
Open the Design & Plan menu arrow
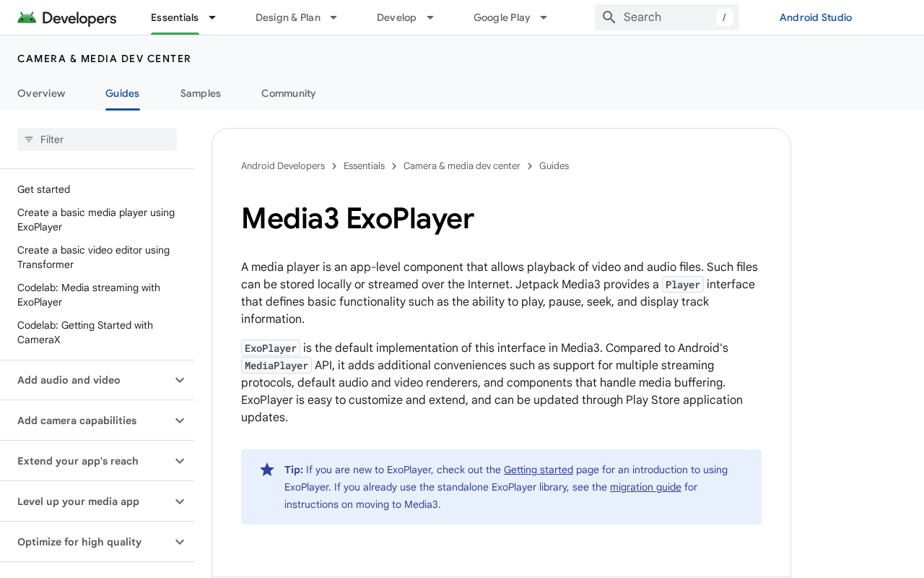(x=334, y=17)
